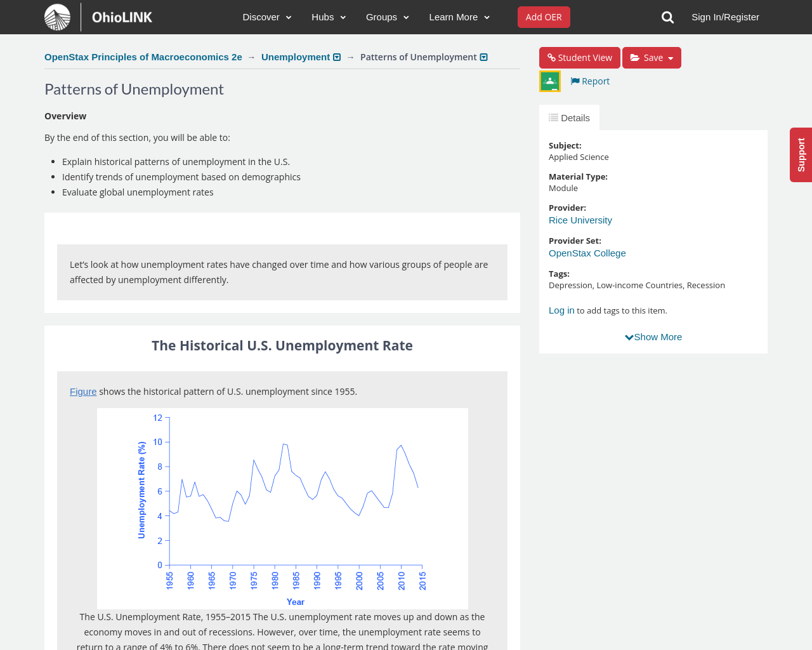
Task: Click the unemployment rate chart image
Action: 282,508
